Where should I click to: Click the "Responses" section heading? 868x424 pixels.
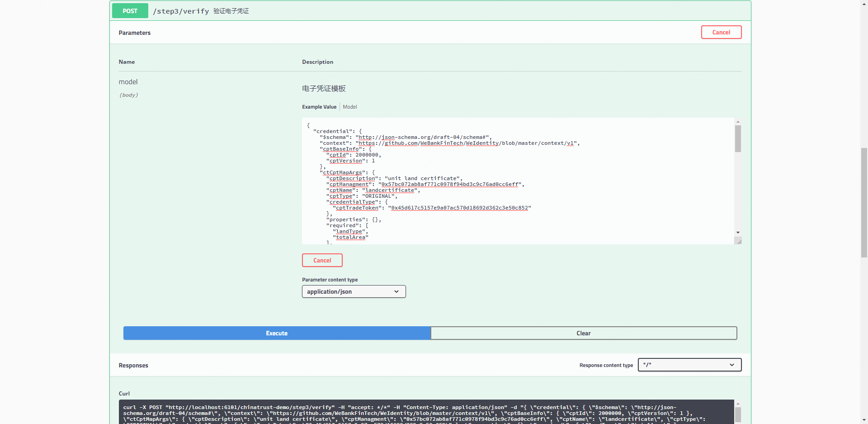click(133, 366)
